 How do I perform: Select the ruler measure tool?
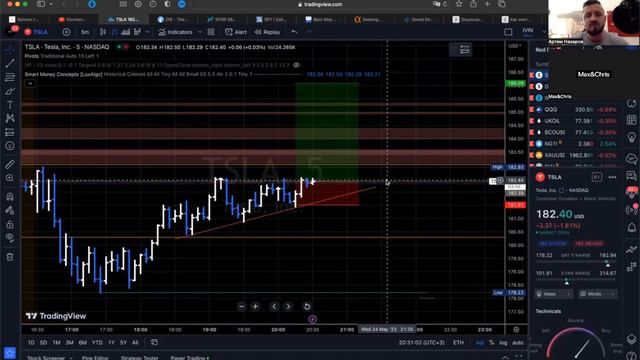pos(10,164)
